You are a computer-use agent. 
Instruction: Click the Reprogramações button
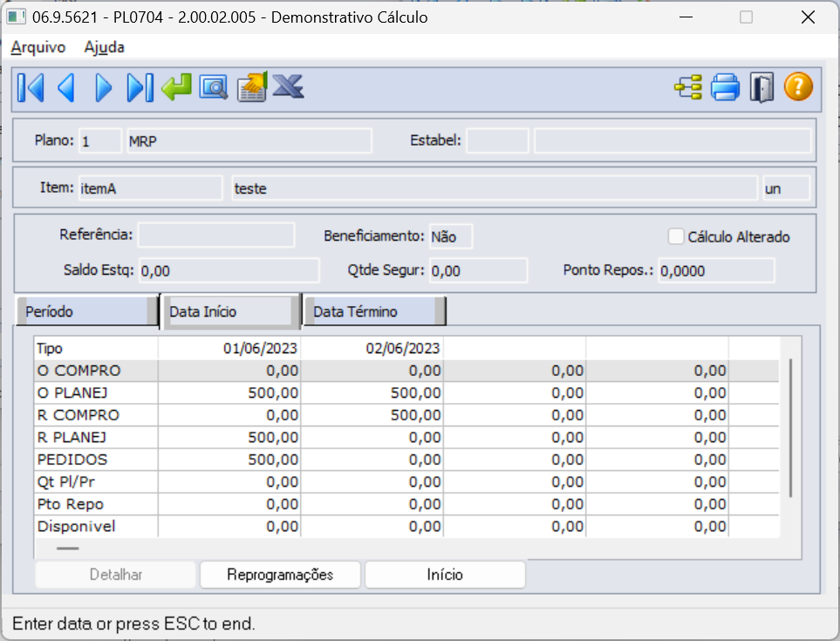click(x=280, y=574)
